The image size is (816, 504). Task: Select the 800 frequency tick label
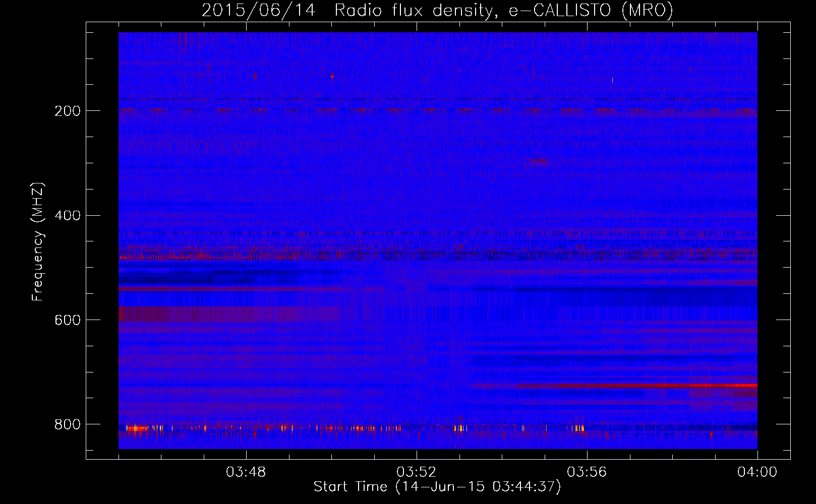pyautogui.click(x=68, y=425)
